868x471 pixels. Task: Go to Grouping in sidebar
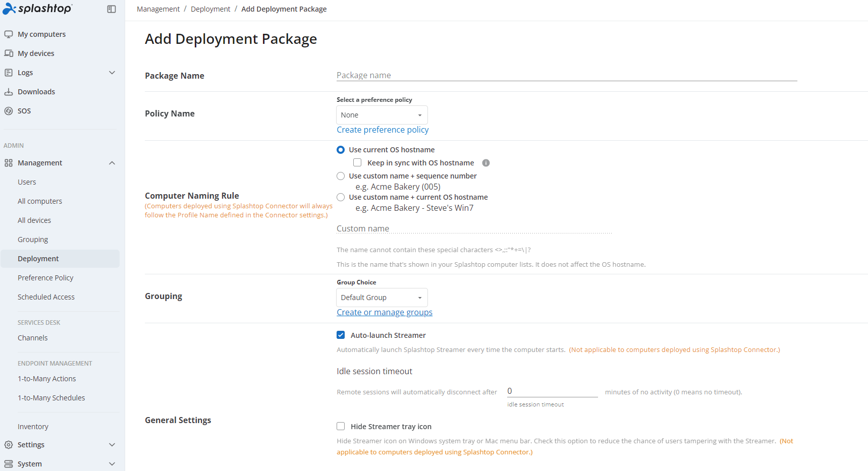point(33,240)
